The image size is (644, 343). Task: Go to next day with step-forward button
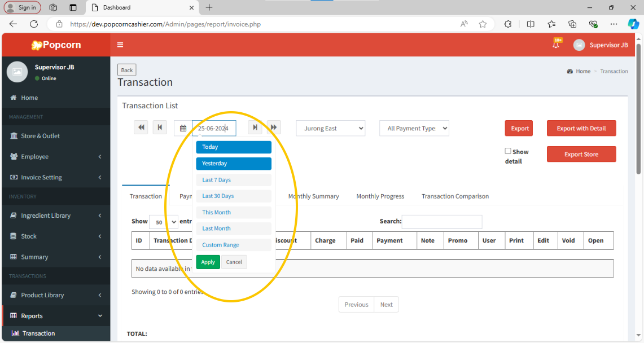[x=255, y=127]
